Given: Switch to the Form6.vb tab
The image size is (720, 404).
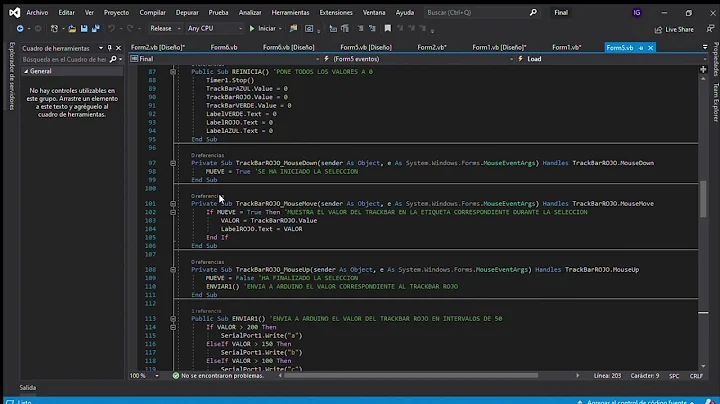Looking at the screenshot, I should 223,47.
